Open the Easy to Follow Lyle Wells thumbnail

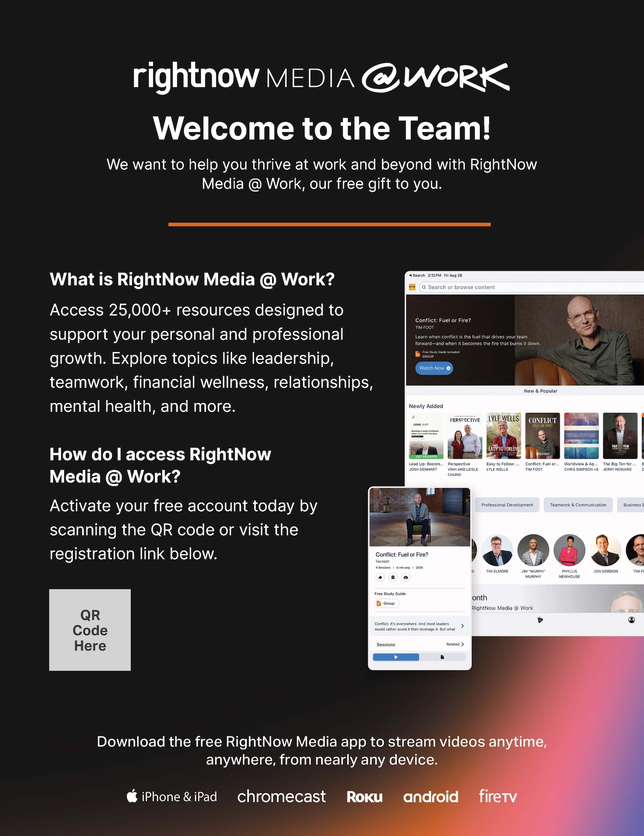click(x=504, y=436)
